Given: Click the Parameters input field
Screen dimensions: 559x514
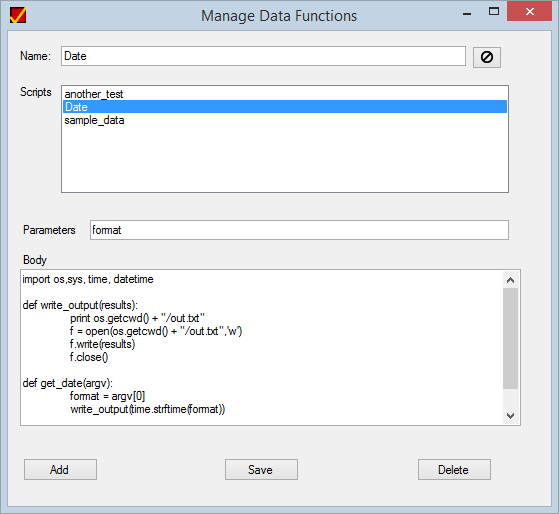Looking at the screenshot, I should click(x=299, y=230).
